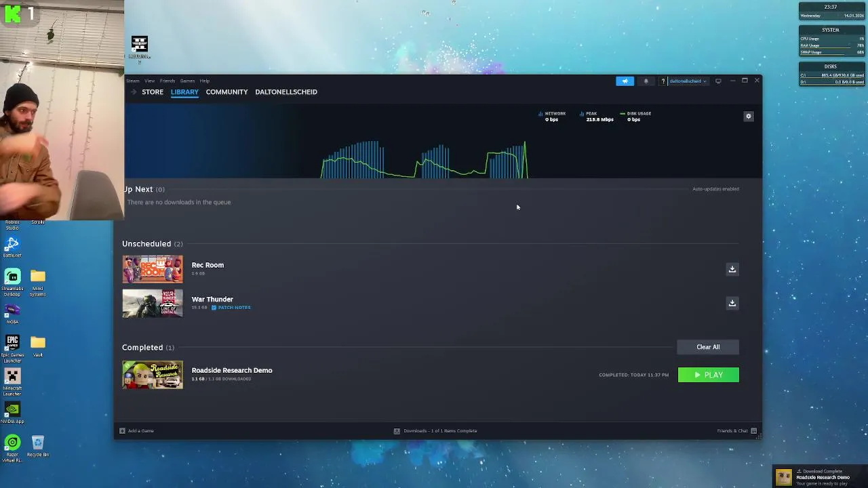Open downloads settings gear icon

coord(749,117)
